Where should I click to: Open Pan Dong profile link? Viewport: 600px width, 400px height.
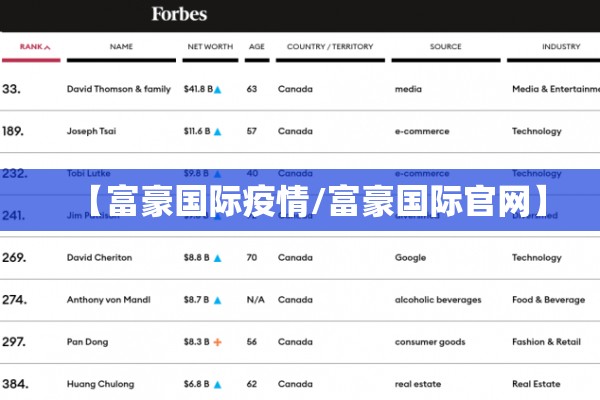88,342
